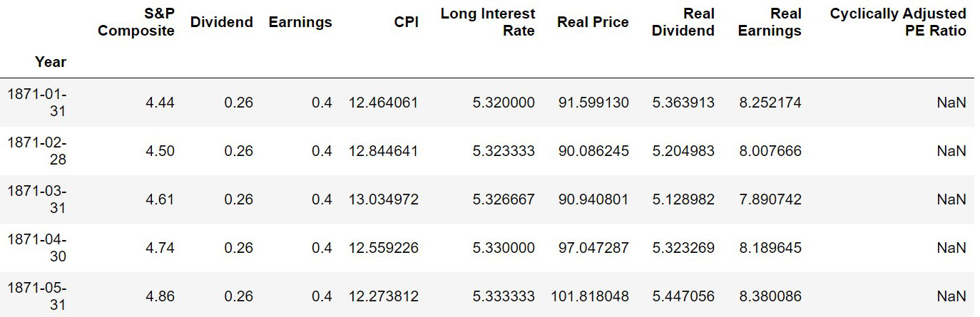Viewport: 980px width, 317px height.
Task: Select the CPI column header
Action: 407,22
